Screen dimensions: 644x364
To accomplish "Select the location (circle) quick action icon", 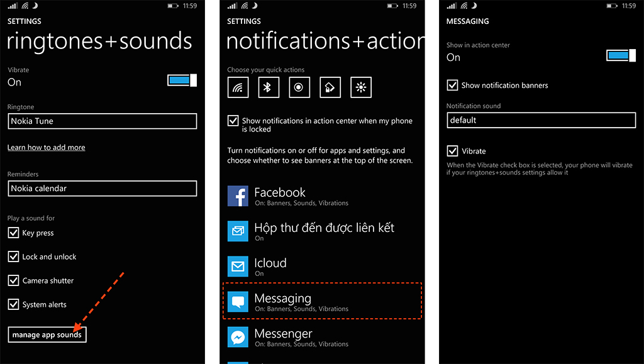I will click(299, 87).
